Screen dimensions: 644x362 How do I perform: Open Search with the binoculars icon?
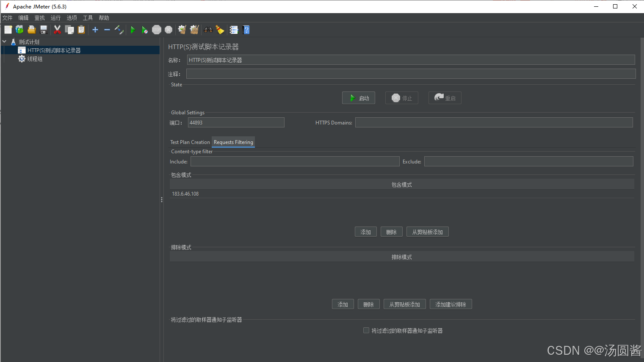tap(208, 30)
